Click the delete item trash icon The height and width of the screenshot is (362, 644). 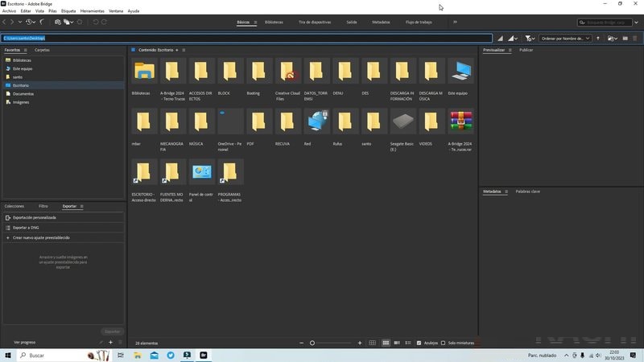tap(635, 38)
